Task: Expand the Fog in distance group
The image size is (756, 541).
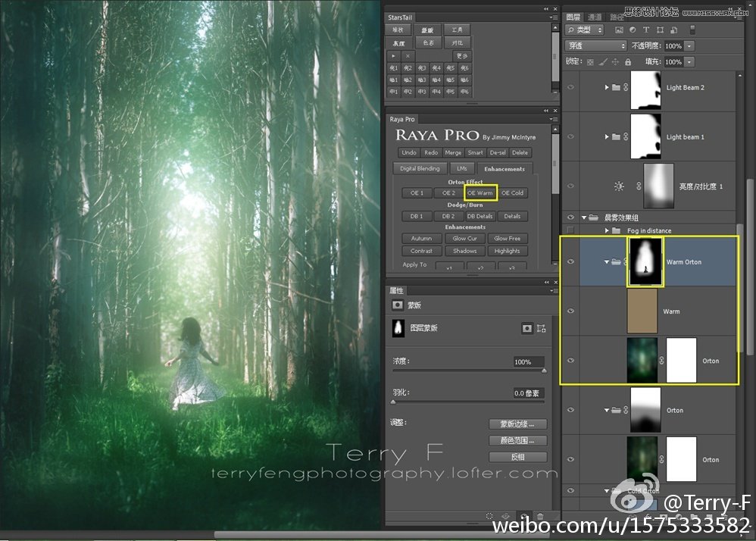Action: tap(607, 230)
